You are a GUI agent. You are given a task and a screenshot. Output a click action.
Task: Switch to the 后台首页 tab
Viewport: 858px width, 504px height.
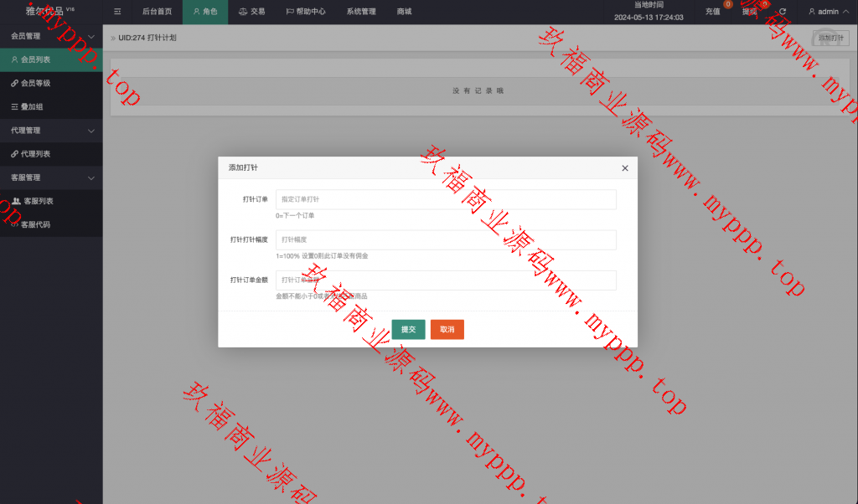click(x=157, y=12)
